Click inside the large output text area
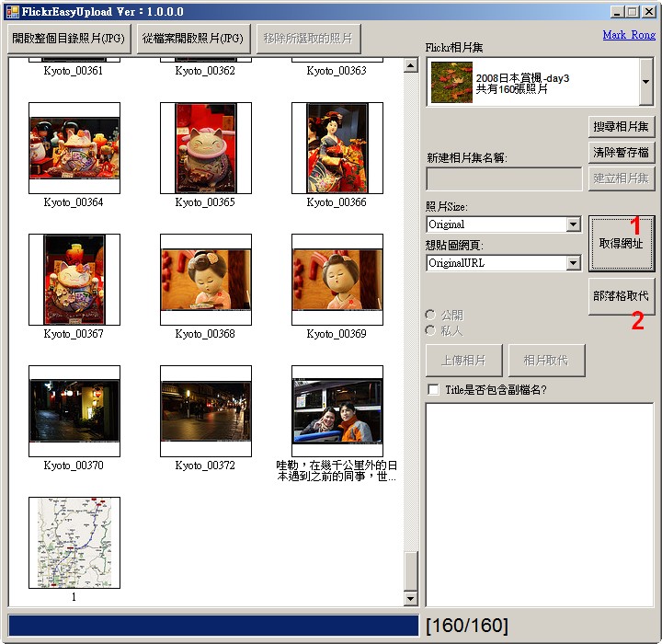The image size is (662, 644). [540, 504]
